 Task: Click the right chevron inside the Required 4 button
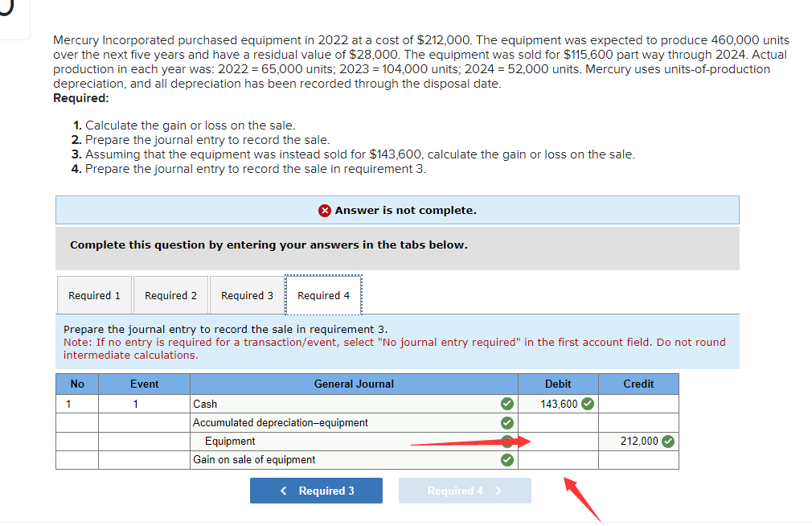pyautogui.click(x=498, y=491)
